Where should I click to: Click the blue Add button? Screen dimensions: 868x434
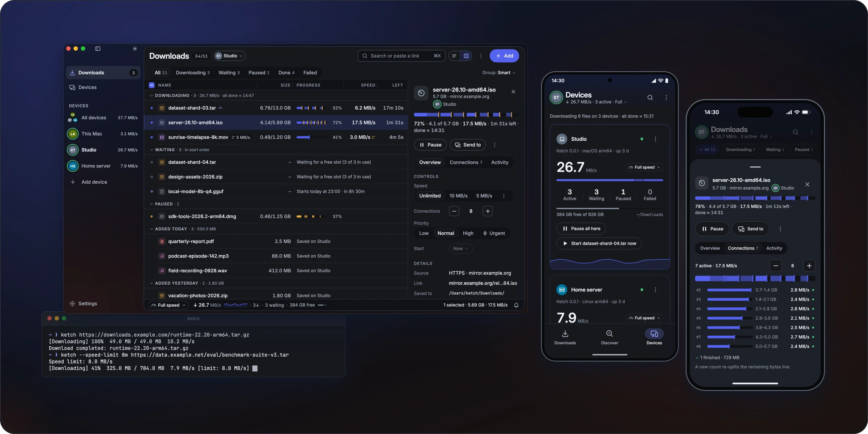pos(504,56)
